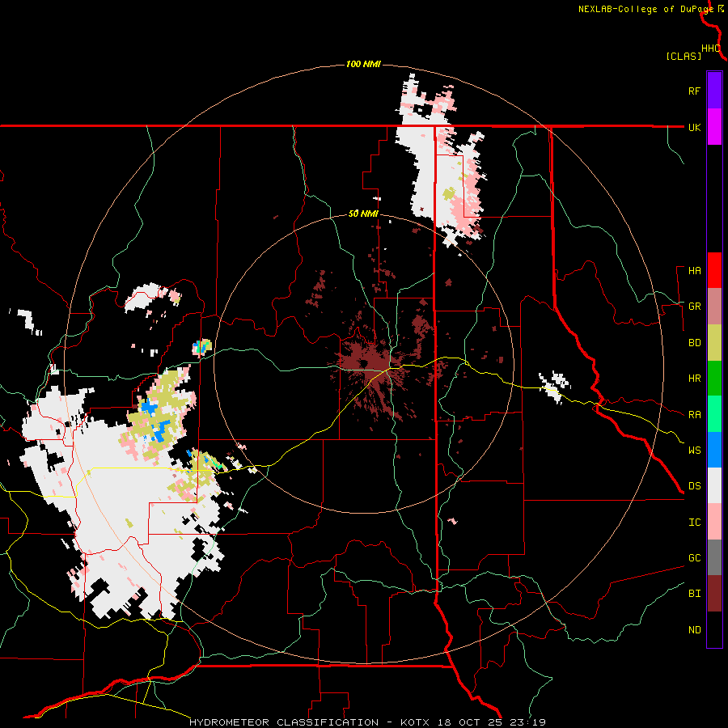Click the BD yellow-olive legend swatch
Viewport: 728px width, 728px height.
coord(714,343)
